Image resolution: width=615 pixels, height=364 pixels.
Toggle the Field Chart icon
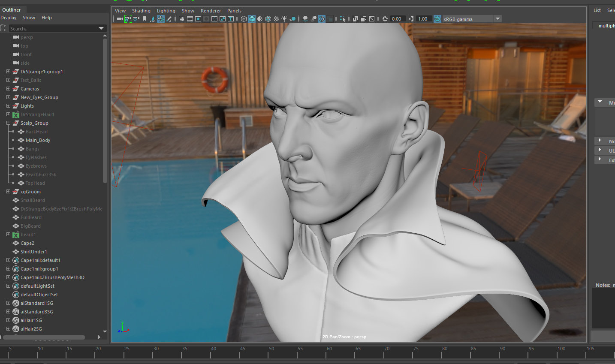coord(214,19)
